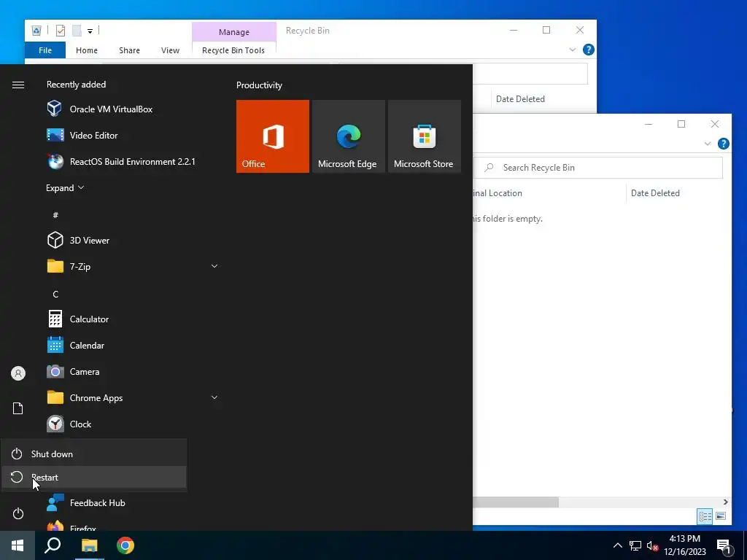Viewport: 747px width, 560px height.
Task: Open the Chrome Apps folder
Action: tap(133, 397)
